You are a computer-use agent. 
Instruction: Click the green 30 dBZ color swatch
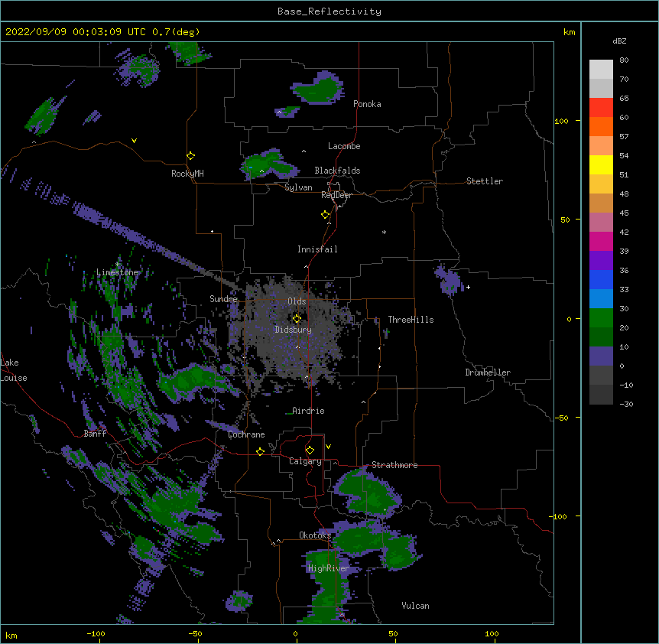[601, 318]
